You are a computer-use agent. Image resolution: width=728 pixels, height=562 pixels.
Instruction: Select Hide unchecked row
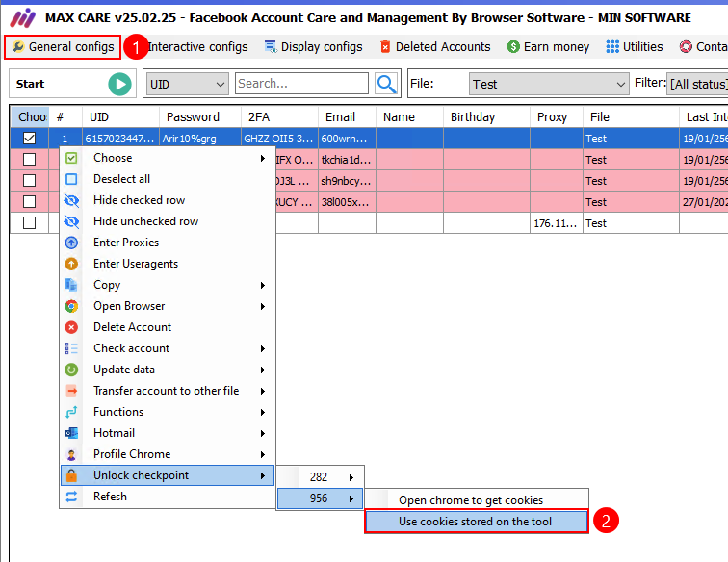(x=168, y=221)
